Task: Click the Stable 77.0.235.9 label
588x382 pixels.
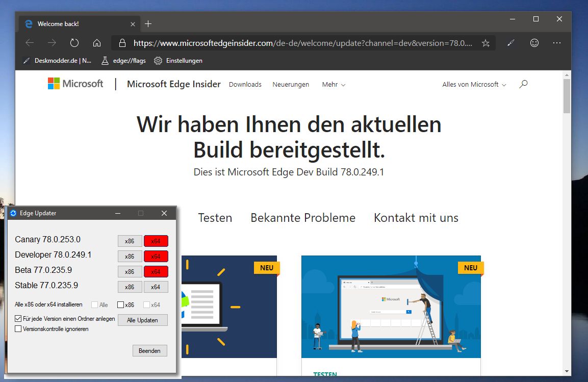Action: tap(46, 286)
